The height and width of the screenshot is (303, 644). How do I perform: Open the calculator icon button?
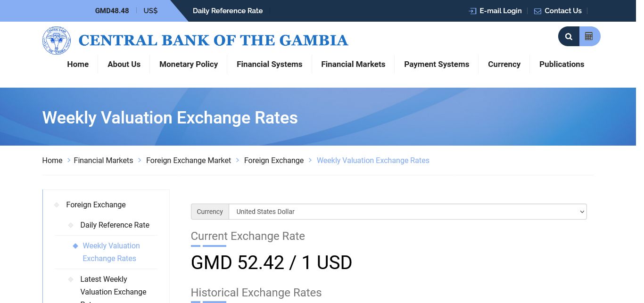589,36
